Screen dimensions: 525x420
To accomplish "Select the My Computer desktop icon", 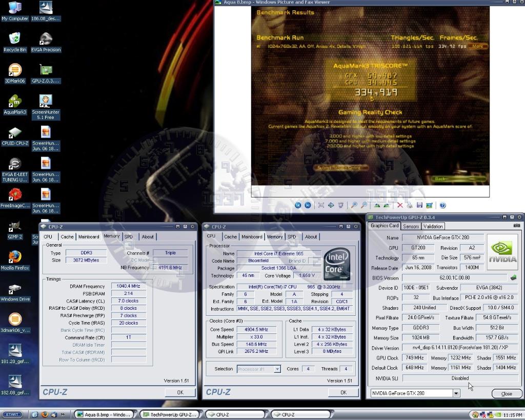I will coord(15,11).
